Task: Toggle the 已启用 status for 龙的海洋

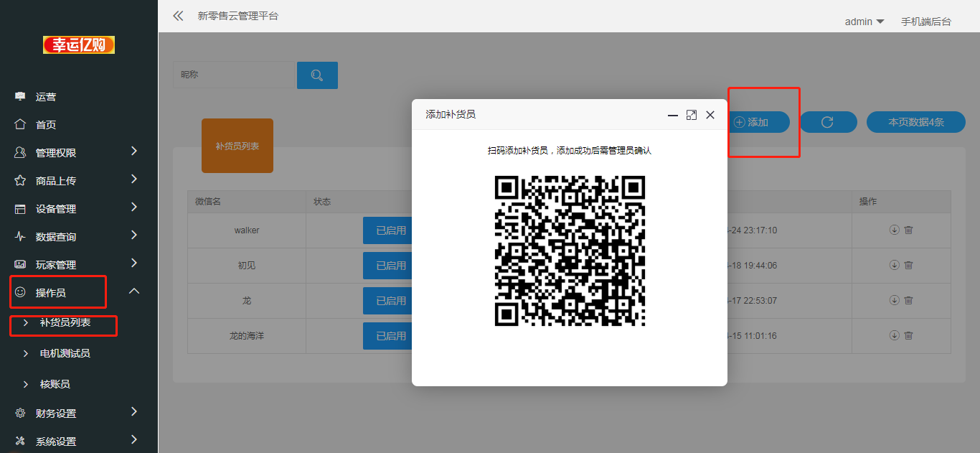Action: point(388,336)
